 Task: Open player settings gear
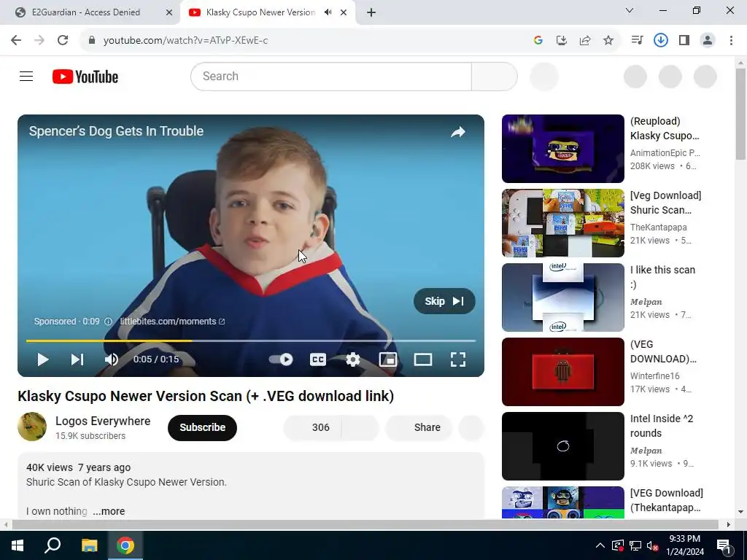click(352, 359)
